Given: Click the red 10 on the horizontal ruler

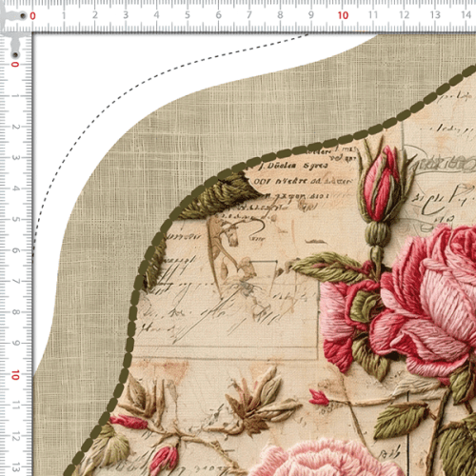Looking at the screenshot, I should click(343, 15).
